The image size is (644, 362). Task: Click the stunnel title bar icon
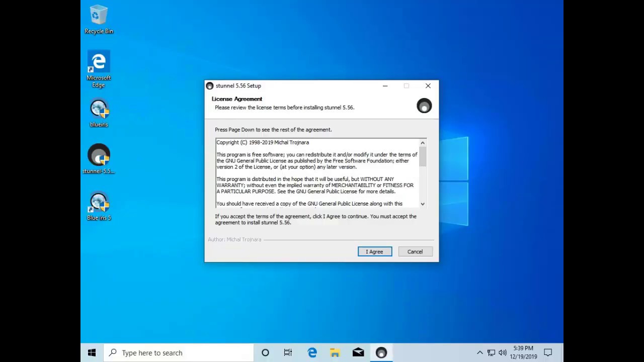[x=210, y=86]
